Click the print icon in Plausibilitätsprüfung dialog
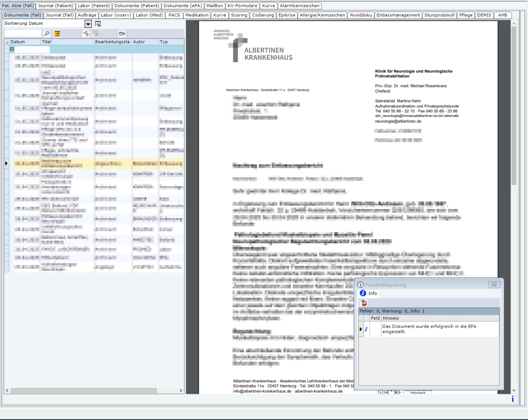Screen dimensions: 528x420 (x=364, y=303)
